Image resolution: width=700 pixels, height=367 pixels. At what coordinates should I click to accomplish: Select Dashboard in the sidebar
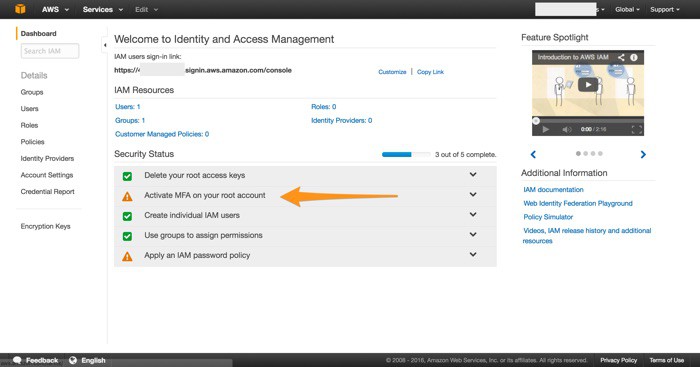coord(38,33)
